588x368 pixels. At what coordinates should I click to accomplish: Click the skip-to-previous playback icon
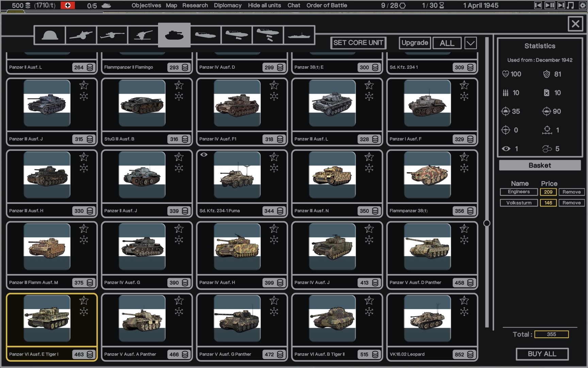[538, 5]
